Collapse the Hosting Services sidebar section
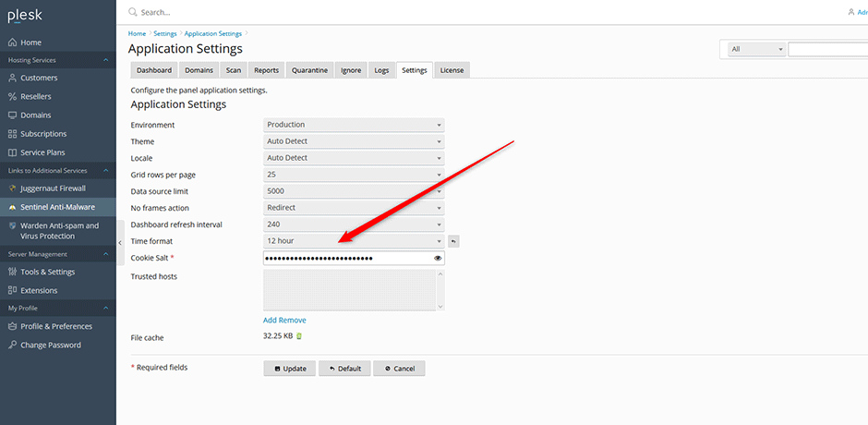Viewport: 868px width, 425px height. click(x=105, y=60)
